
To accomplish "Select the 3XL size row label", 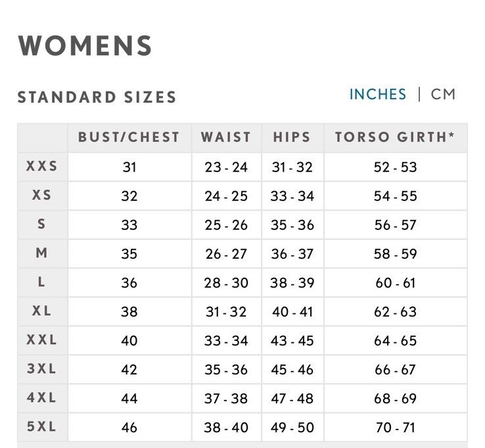I will 42,369.
